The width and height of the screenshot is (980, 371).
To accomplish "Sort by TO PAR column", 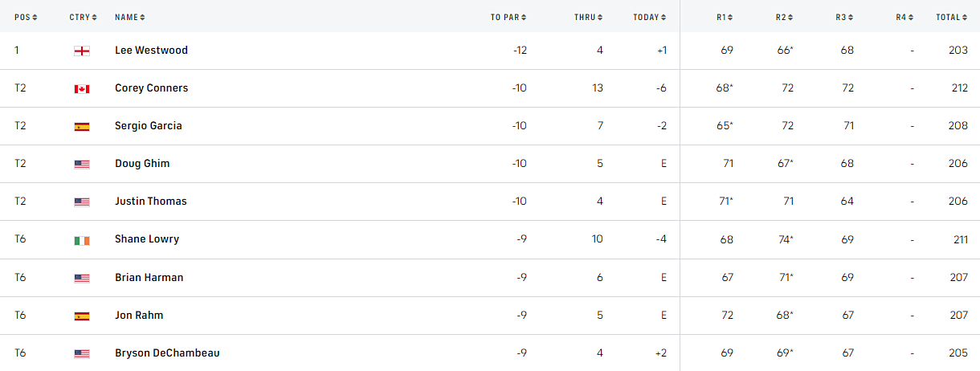I will pyautogui.click(x=508, y=17).
